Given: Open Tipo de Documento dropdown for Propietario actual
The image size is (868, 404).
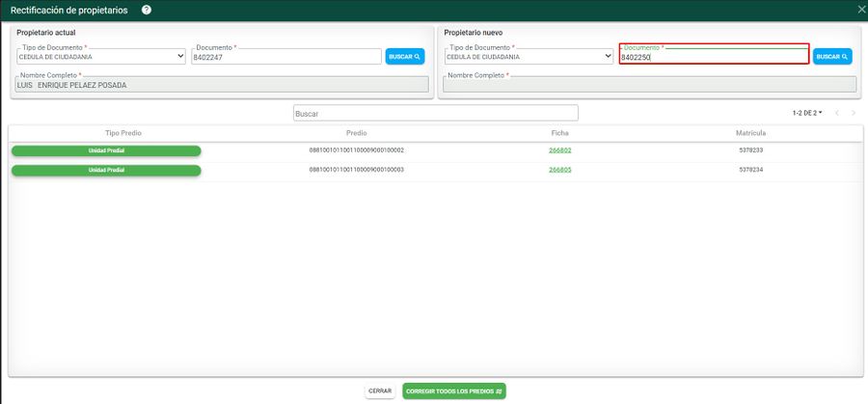Looking at the screenshot, I should click(101, 57).
